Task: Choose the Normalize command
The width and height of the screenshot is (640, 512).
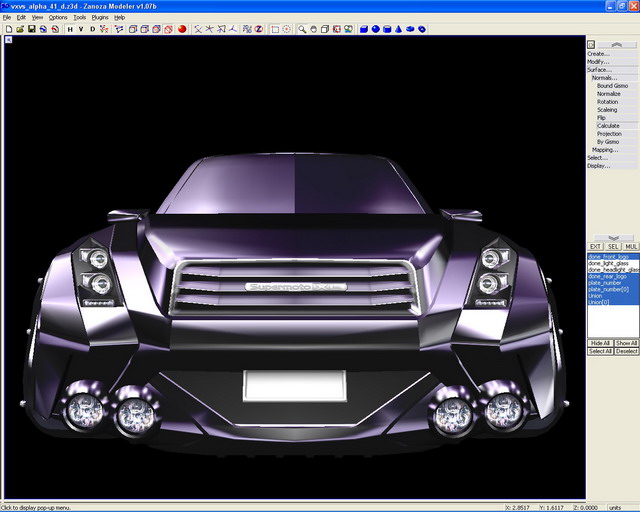Action: pyautogui.click(x=617, y=93)
